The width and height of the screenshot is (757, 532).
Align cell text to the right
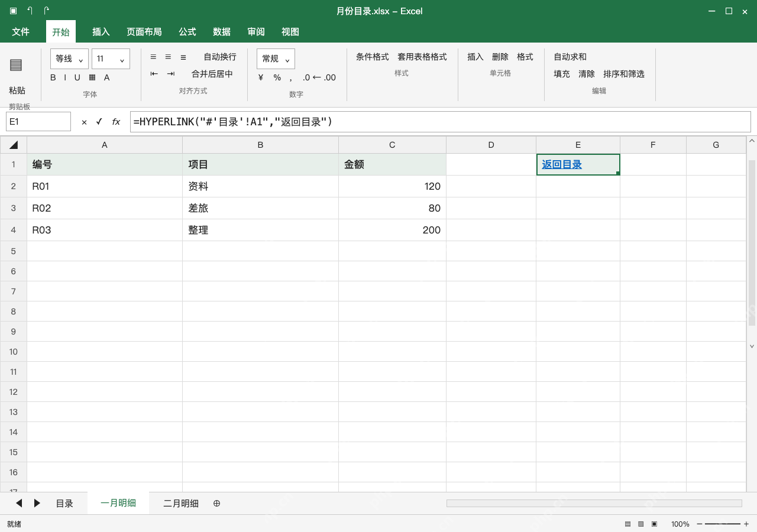coord(183,57)
